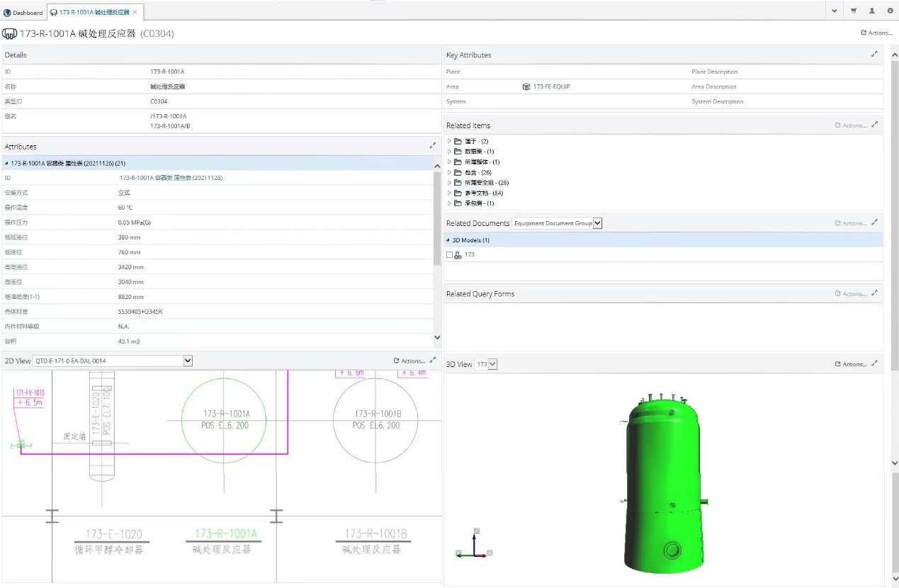This screenshot has width=899, height=588.
Task: Open the 3D View model dropdown 173
Action: click(486, 364)
